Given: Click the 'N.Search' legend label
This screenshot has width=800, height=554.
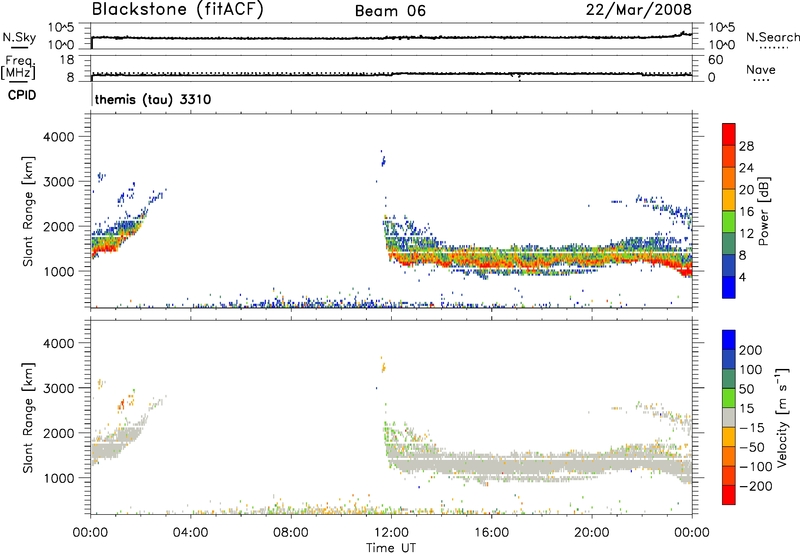Looking at the screenshot, I should click(x=772, y=37).
